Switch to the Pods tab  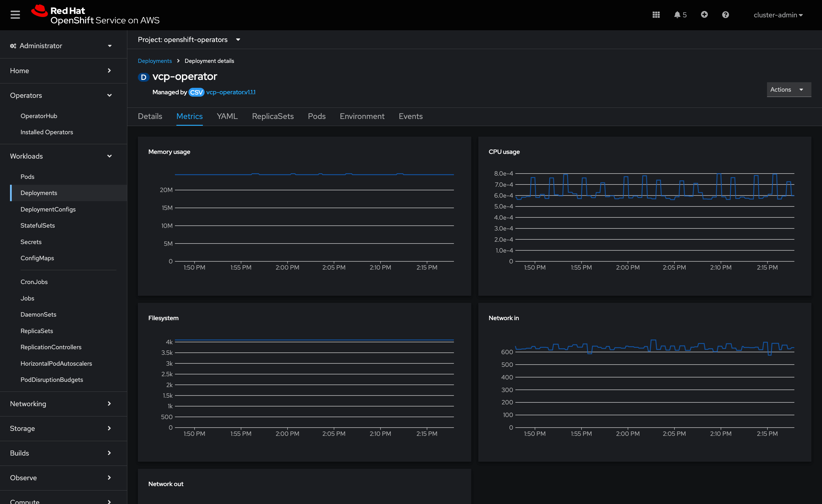(x=316, y=116)
